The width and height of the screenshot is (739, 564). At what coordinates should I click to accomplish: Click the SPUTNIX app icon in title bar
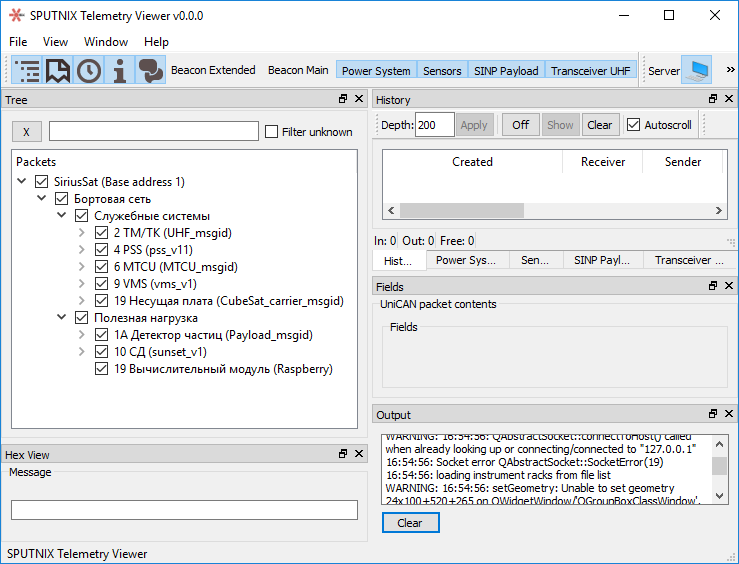point(16,16)
